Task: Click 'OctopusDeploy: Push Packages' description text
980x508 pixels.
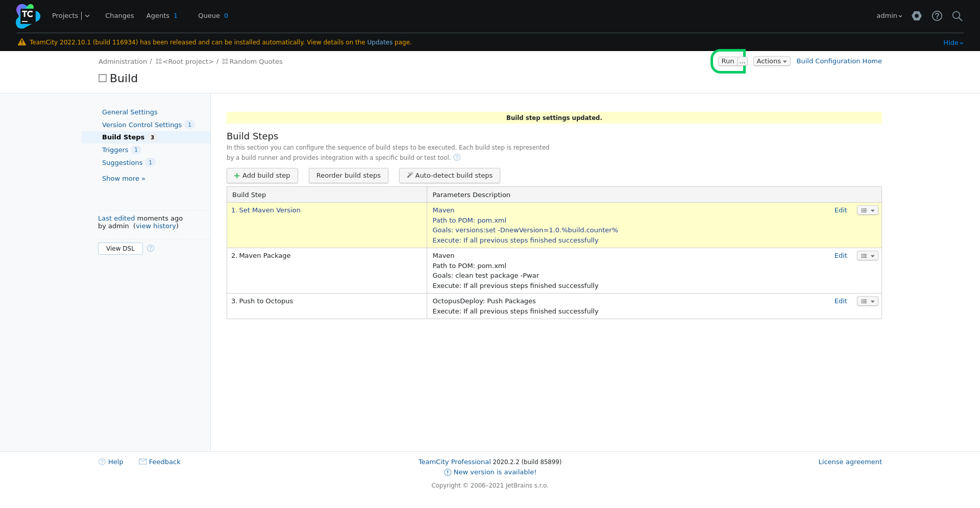Action: tap(484, 301)
